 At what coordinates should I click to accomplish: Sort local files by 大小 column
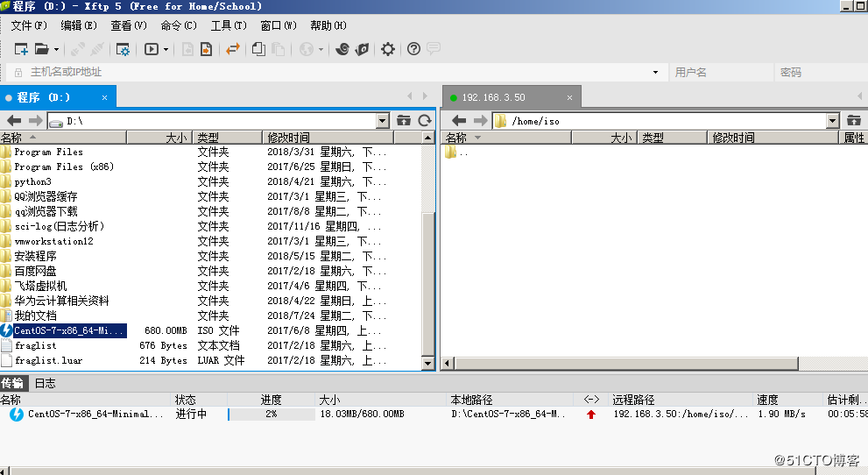tap(160, 138)
